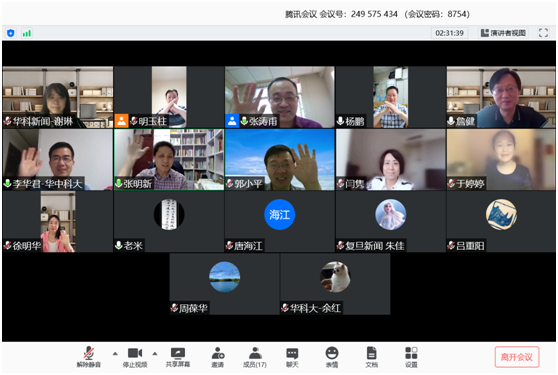Click the 离开会议 leave meeting button

pyautogui.click(x=517, y=357)
